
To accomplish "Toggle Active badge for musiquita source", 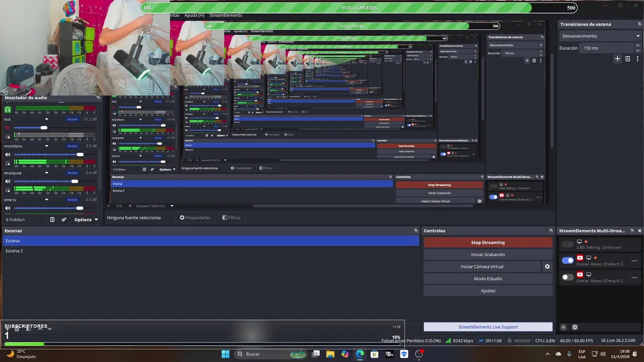I will 72,173.
